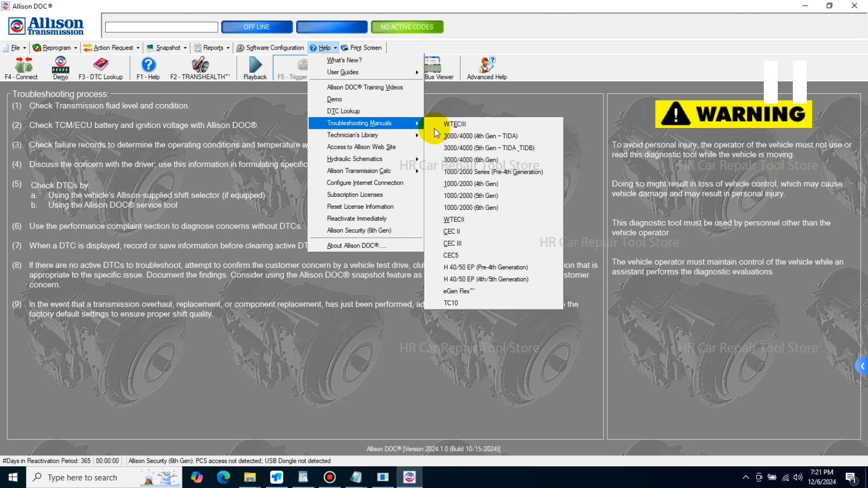Viewport: 868px width, 488px height.
Task: Open the Snapshot dropdown menu
Action: pyautogui.click(x=166, y=47)
